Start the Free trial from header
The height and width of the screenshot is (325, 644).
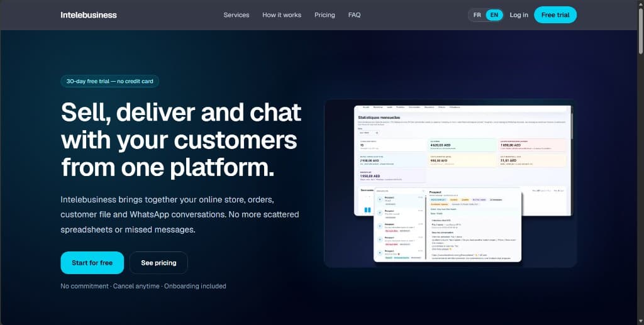[555, 15]
